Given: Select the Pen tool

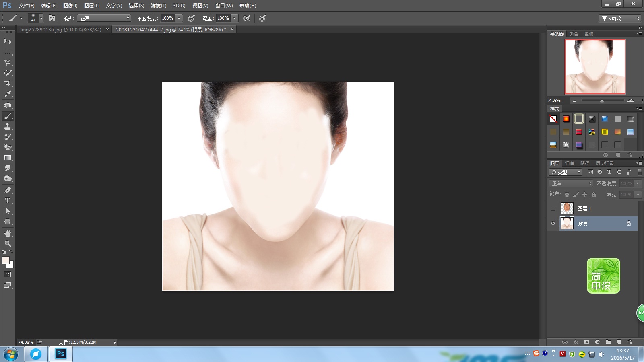Looking at the screenshot, I should [8, 190].
